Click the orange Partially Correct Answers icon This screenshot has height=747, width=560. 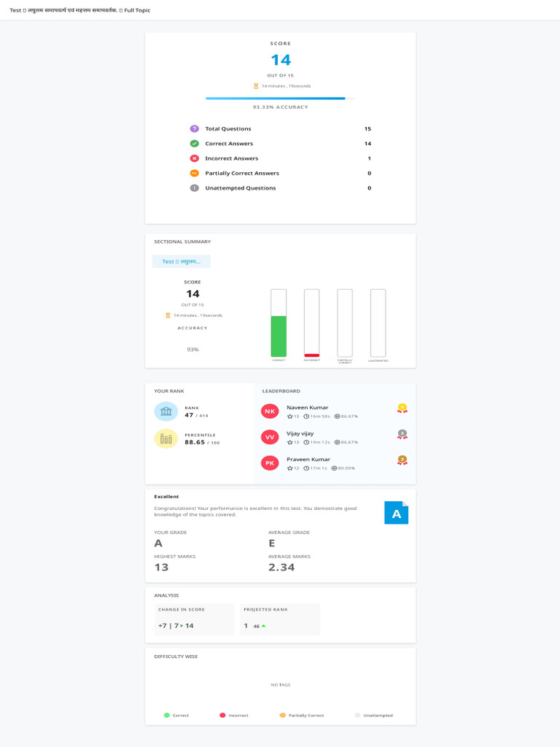(x=194, y=173)
